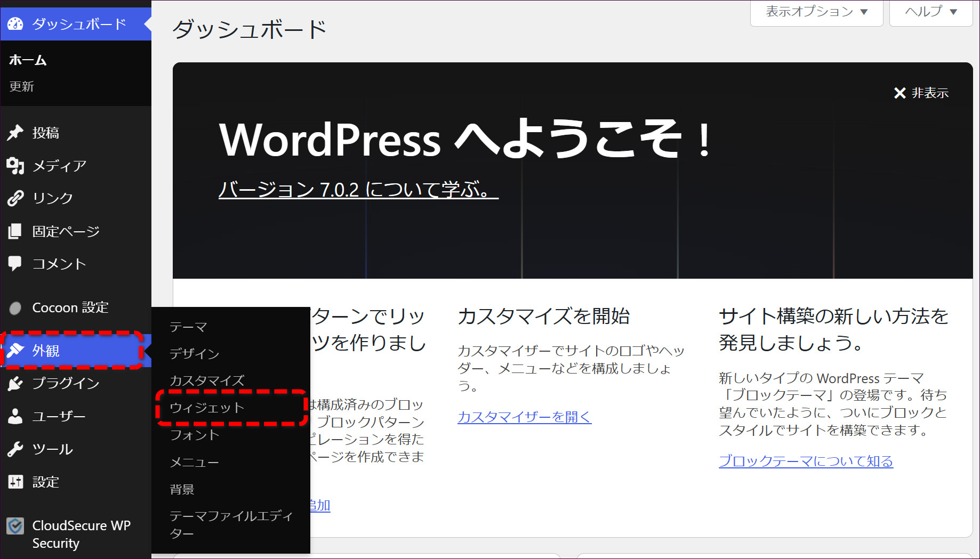Open the 表示オプション dropdown
980x559 pixels.
[816, 12]
